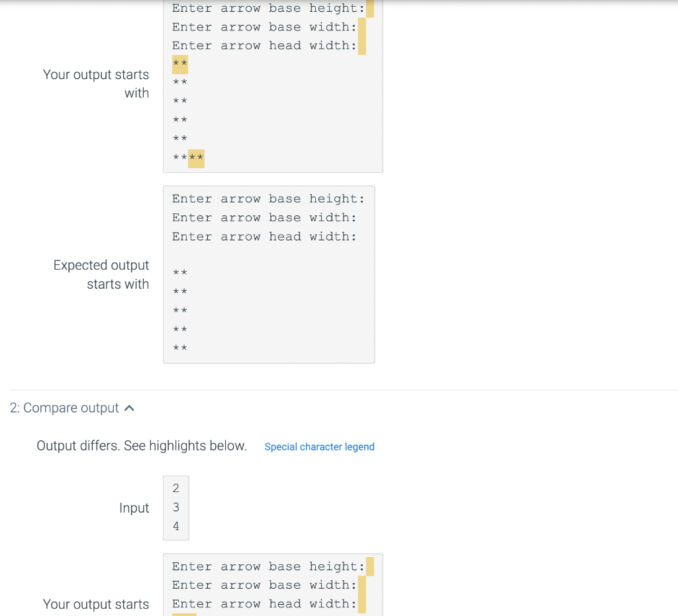Viewport: 678px width, 616px height.
Task: Click the lower output box under Compare output
Action: click(x=273, y=585)
